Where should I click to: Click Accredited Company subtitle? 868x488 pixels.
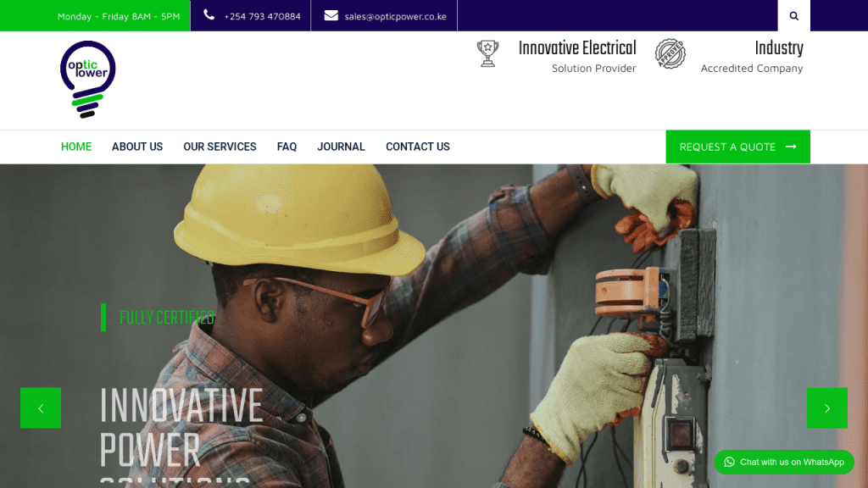(752, 68)
